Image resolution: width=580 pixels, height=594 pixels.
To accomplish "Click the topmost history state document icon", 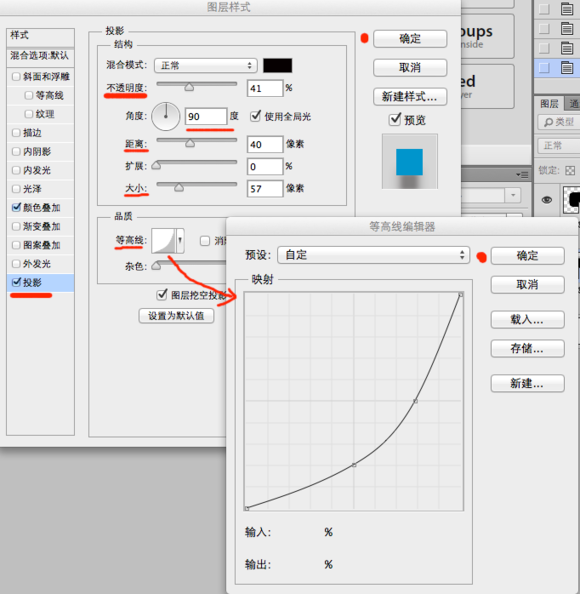I will (567, 9).
